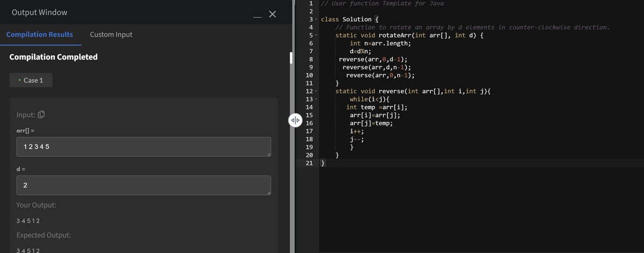The height and width of the screenshot is (253, 644).
Task: Click the editor vertical scrollbar thumb
Action: (291, 57)
